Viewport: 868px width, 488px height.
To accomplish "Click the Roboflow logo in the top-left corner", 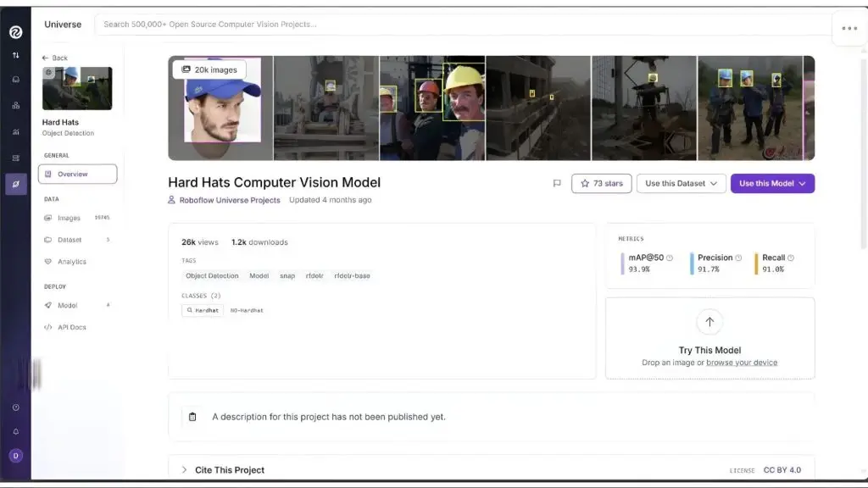I will coord(15,31).
